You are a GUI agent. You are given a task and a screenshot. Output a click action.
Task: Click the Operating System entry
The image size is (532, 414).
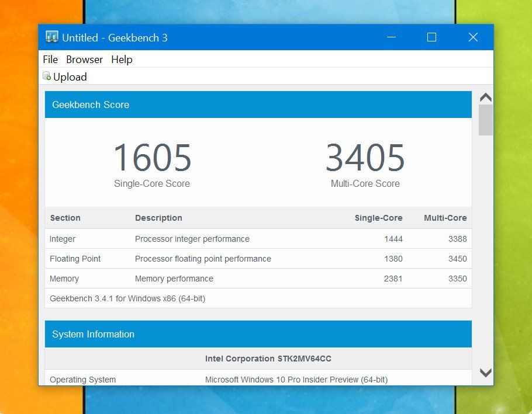[82, 379]
